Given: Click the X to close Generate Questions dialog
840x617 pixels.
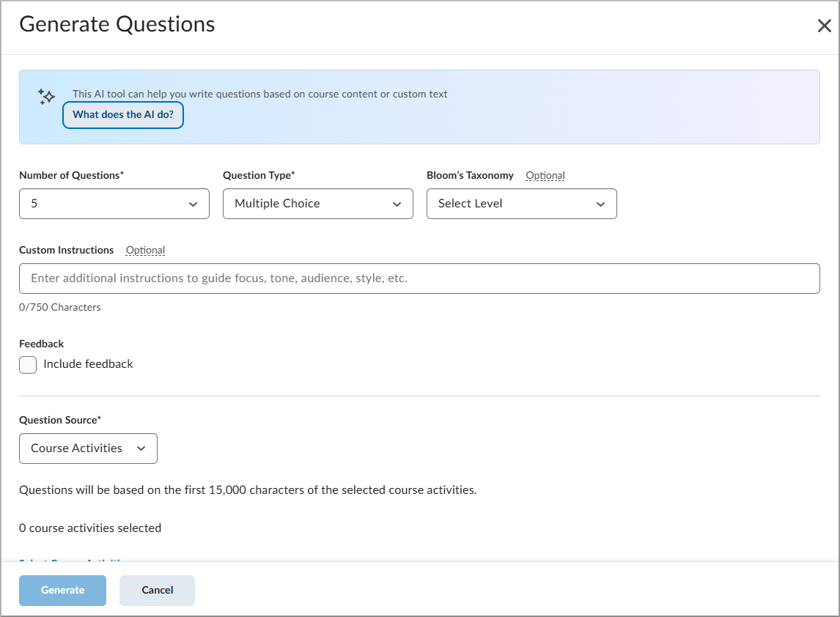Looking at the screenshot, I should click(824, 25).
